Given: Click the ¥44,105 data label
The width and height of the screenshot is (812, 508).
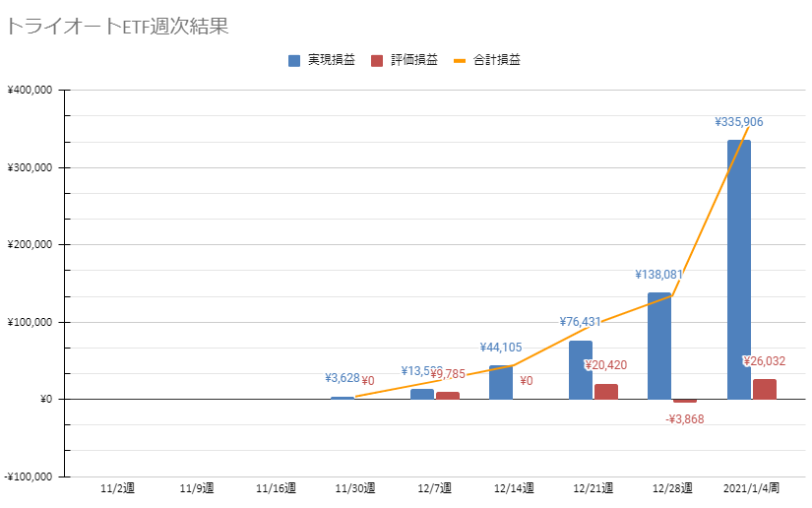Looking at the screenshot, I should tap(501, 348).
